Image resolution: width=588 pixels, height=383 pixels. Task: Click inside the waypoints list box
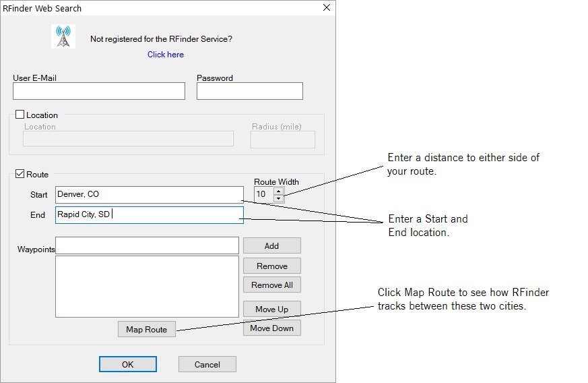[x=147, y=287]
